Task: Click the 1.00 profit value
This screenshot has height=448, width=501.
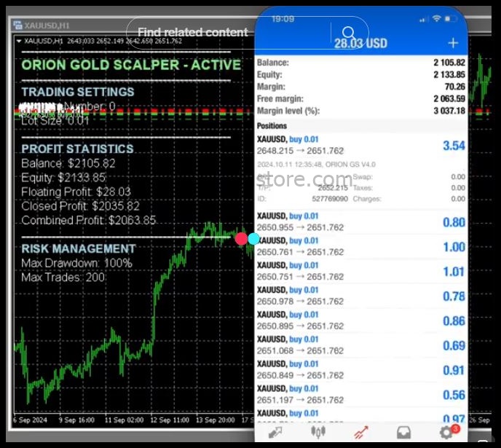Action: click(x=454, y=247)
